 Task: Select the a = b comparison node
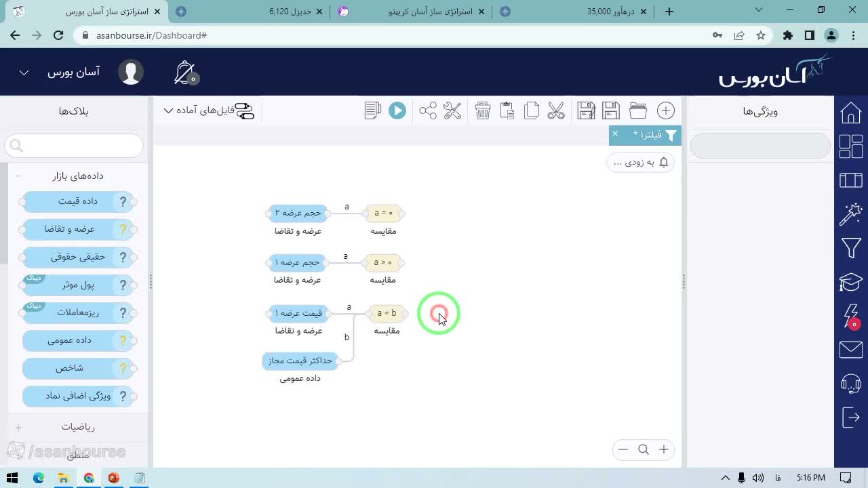coord(387,313)
